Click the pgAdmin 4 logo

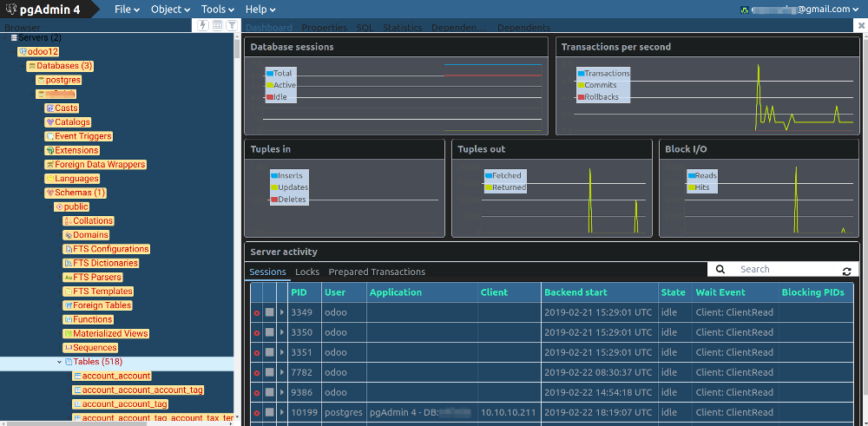click(43, 10)
